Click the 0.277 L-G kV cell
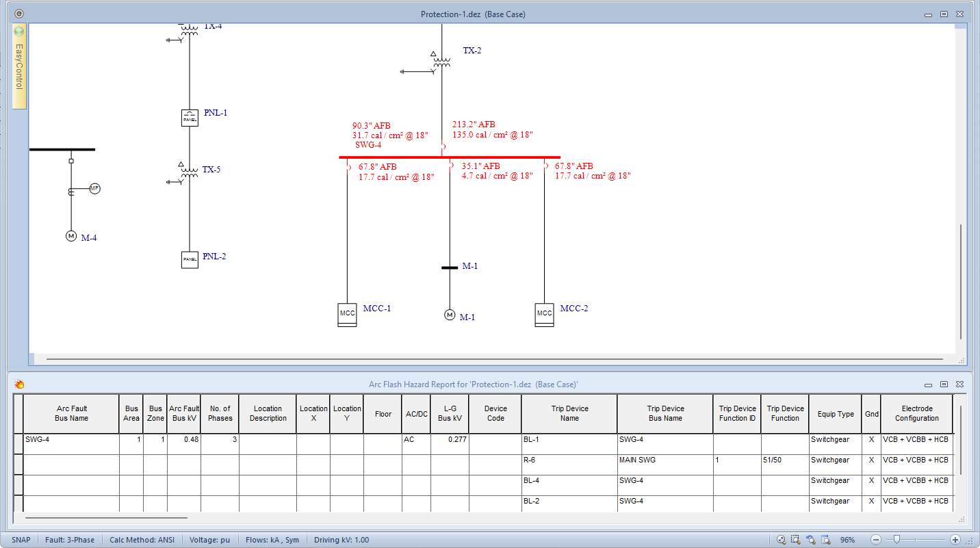Image resolution: width=980 pixels, height=548 pixels. pos(450,444)
